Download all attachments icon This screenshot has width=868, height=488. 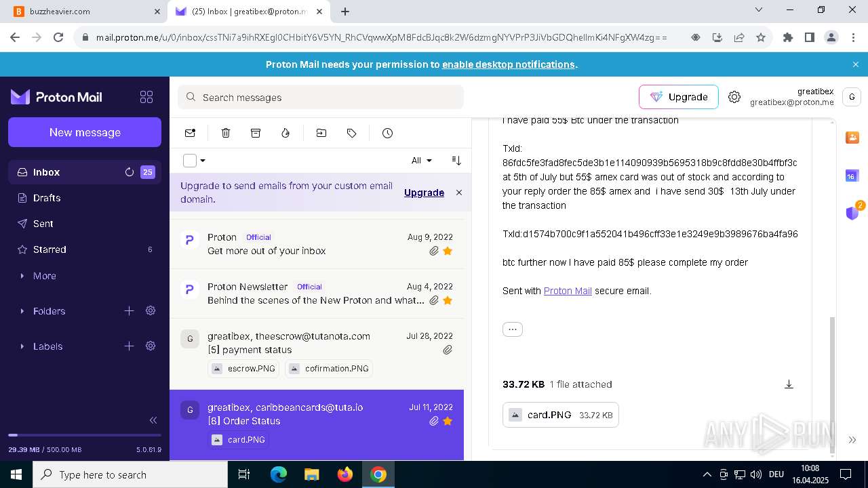789,384
